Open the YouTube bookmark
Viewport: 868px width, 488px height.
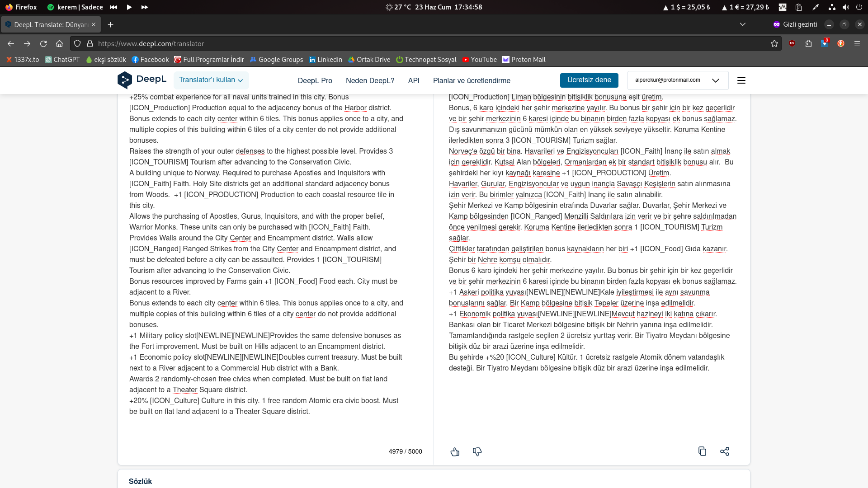479,60
